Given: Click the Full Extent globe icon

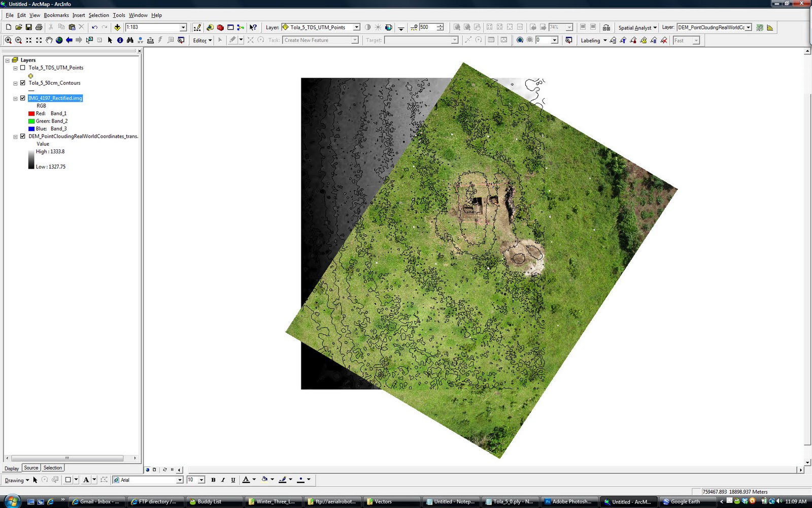Looking at the screenshot, I should [59, 41].
